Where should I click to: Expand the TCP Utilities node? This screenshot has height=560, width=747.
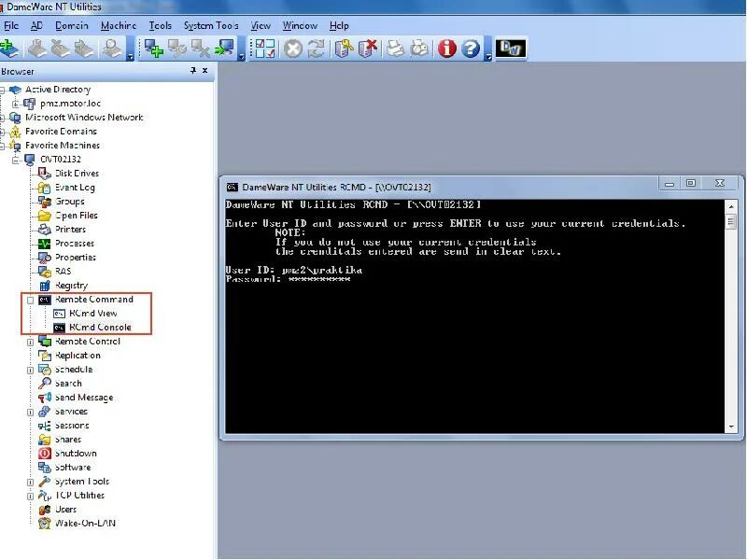pyautogui.click(x=30, y=496)
